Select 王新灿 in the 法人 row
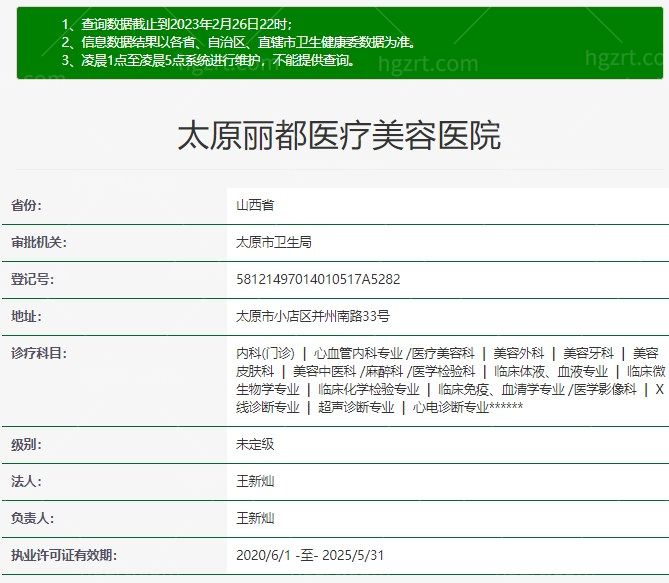Viewport: 669px width, 583px height. [255, 481]
